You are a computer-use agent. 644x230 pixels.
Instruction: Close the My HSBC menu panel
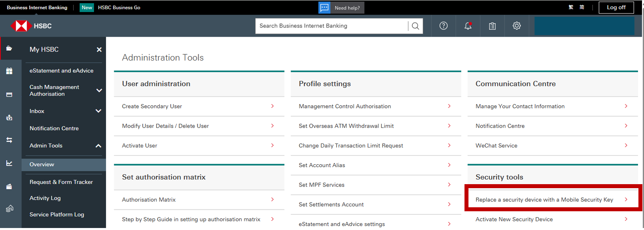tap(99, 49)
